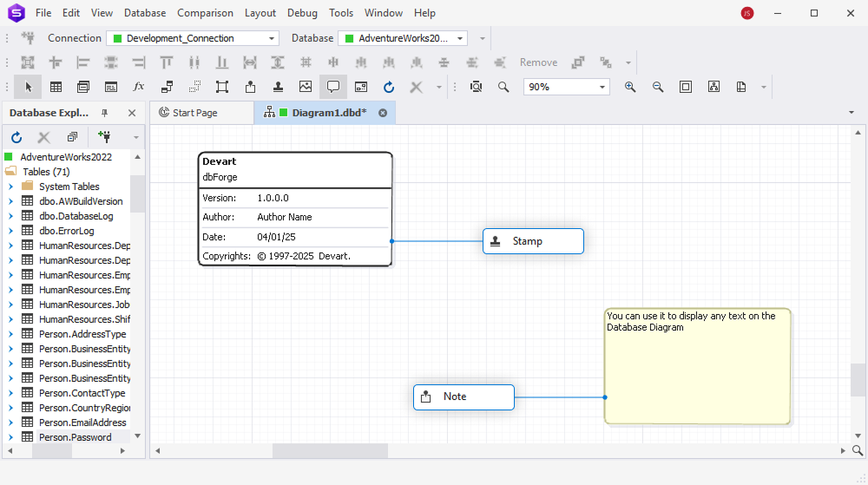Click the new connection plug icon in explorer
The width and height of the screenshot is (868, 485).
104,136
